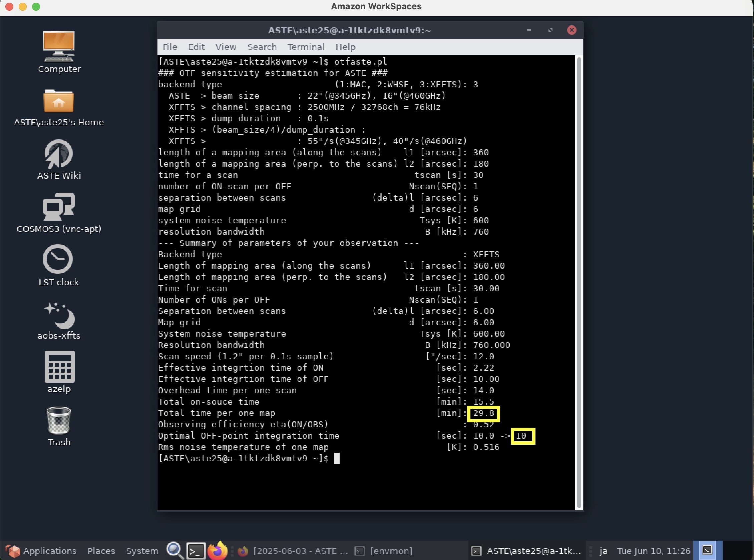This screenshot has height=560, width=754.
Task: Launch the LST clock shortcut
Action: coord(58,259)
